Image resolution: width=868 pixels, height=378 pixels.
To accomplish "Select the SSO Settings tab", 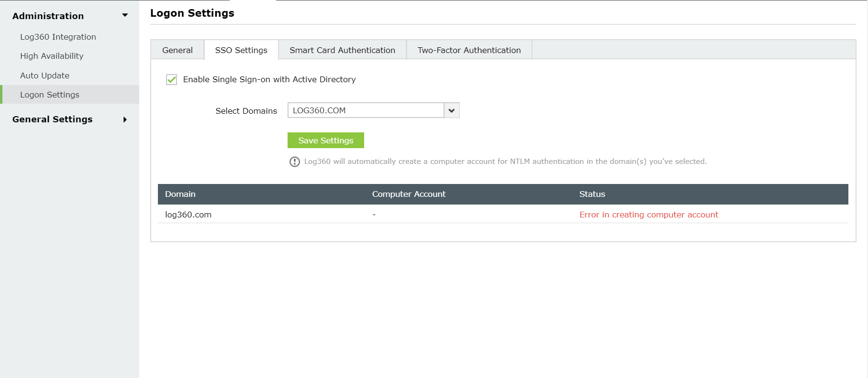I will point(241,50).
